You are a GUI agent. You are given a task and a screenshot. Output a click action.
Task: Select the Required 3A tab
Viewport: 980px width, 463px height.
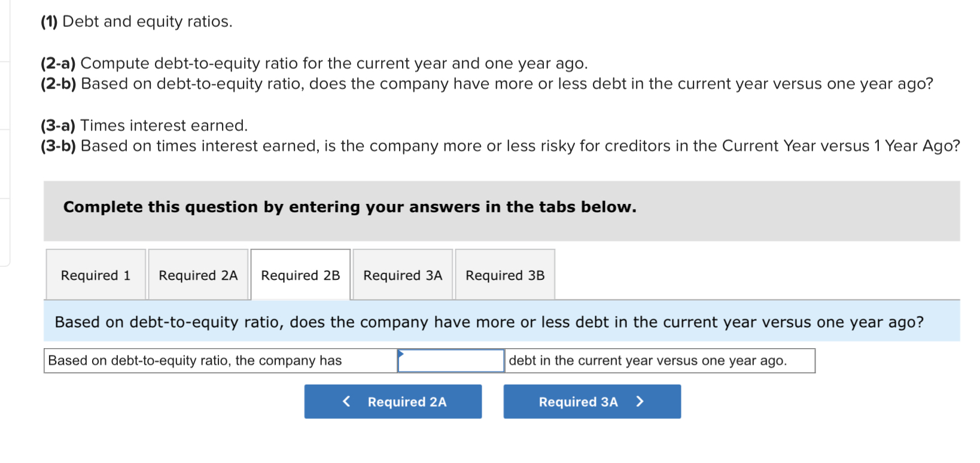(x=402, y=275)
